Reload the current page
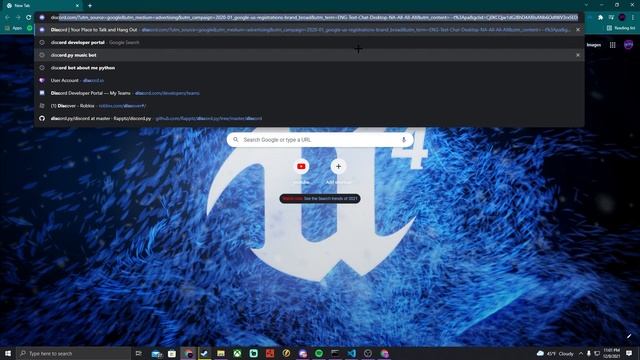The width and height of the screenshot is (640, 360). point(29,18)
